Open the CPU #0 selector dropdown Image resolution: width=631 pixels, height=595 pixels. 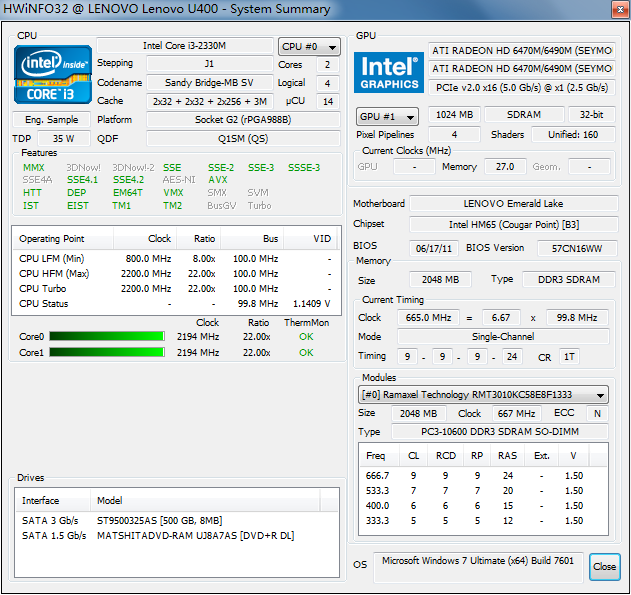point(309,47)
